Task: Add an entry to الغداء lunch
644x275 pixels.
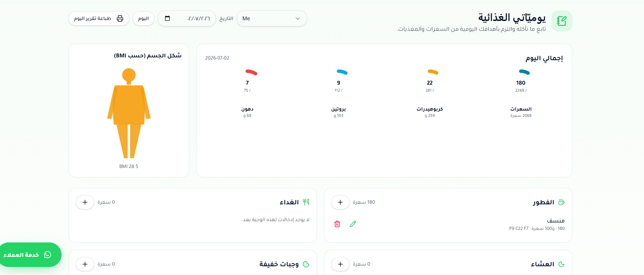Action: (85, 202)
